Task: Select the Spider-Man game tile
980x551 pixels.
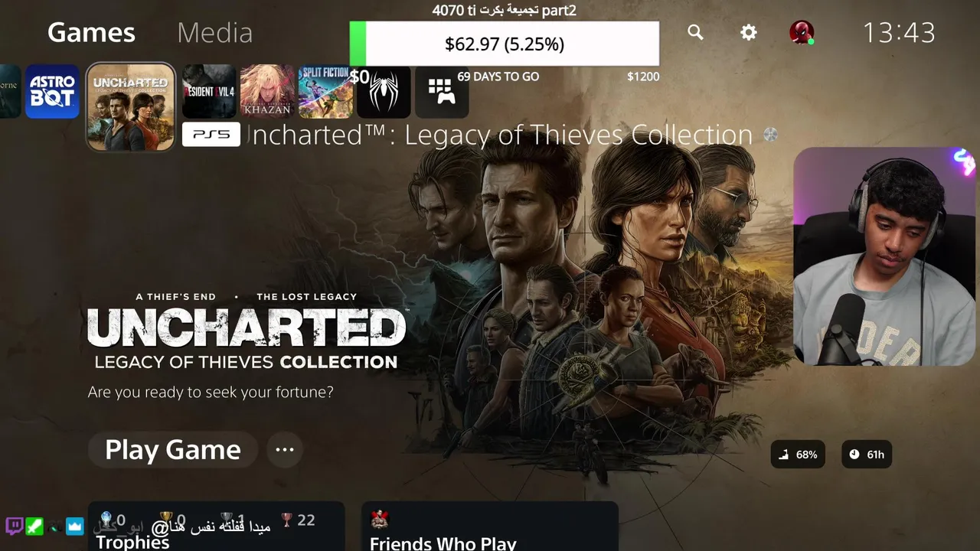Action: (x=384, y=92)
